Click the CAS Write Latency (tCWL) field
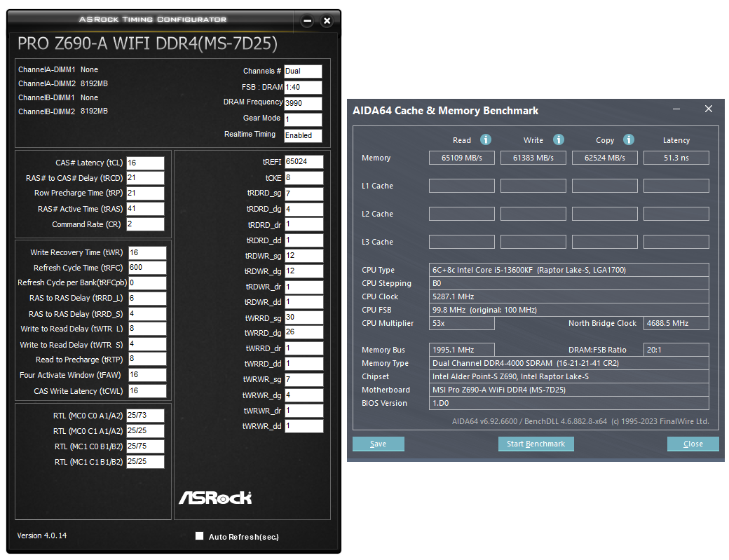This screenshot has height=560, width=729. coord(147,391)
